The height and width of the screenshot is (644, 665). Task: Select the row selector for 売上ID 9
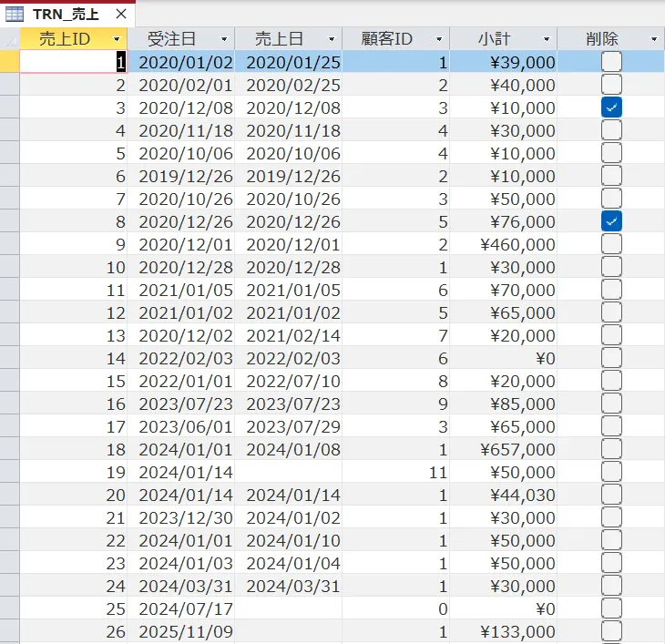[9, 244]
